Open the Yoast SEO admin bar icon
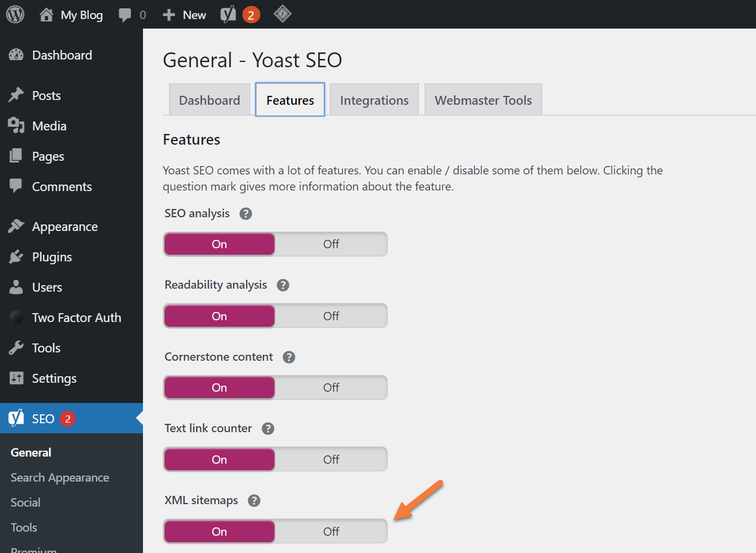The image size is (756, 553). 229,15
